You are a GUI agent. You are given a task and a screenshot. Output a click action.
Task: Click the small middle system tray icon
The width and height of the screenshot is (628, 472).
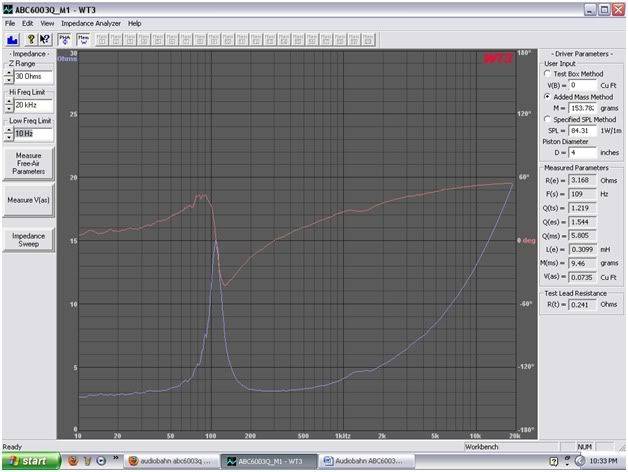(567, 461)
